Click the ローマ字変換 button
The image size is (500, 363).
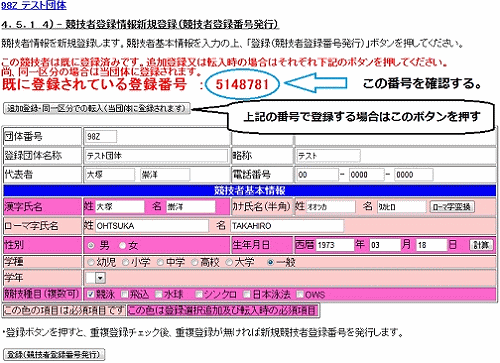452,207
